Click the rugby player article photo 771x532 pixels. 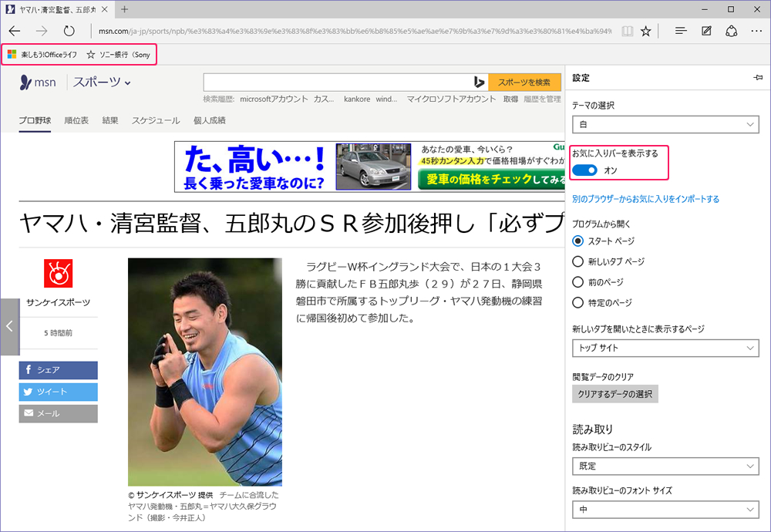coord(205,372)
